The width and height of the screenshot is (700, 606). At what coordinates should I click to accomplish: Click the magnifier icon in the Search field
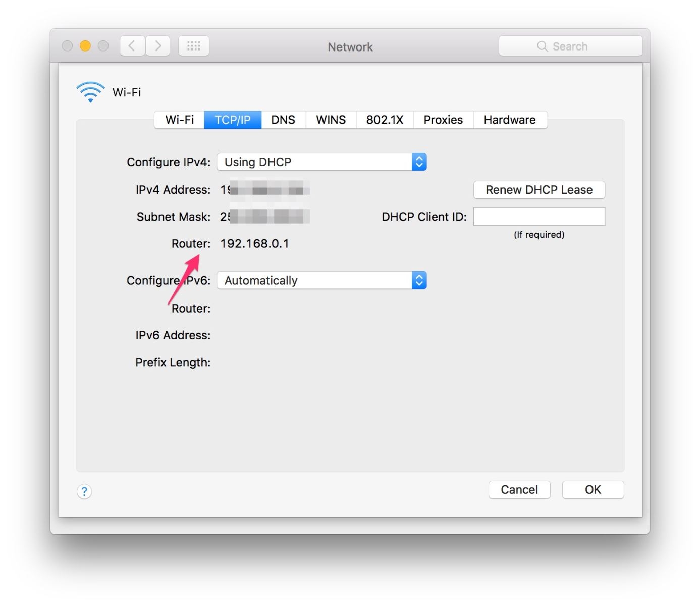click(x=542, y=46)
